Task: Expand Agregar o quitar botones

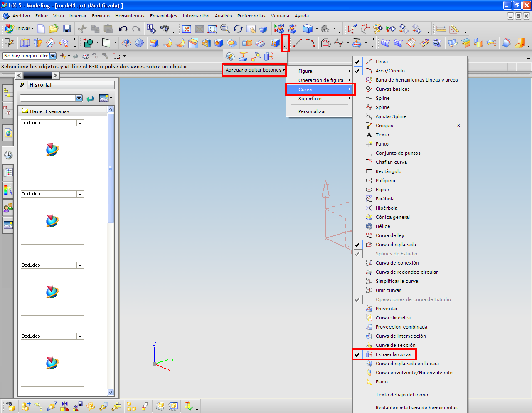Action: [255, 70]
